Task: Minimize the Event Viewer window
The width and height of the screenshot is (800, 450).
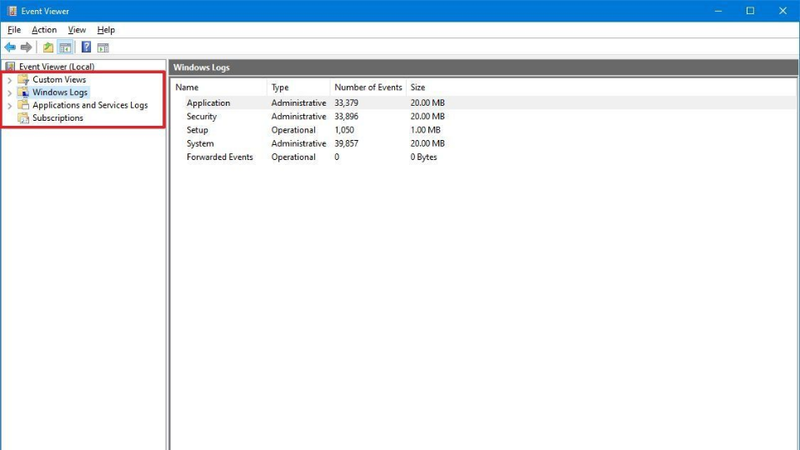Action: pos(718,11)
